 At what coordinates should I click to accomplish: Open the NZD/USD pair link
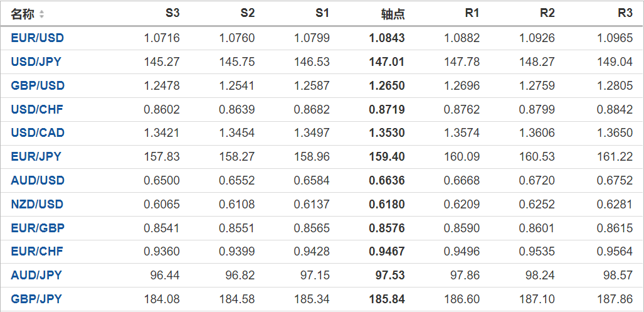[x=37, y=204]
